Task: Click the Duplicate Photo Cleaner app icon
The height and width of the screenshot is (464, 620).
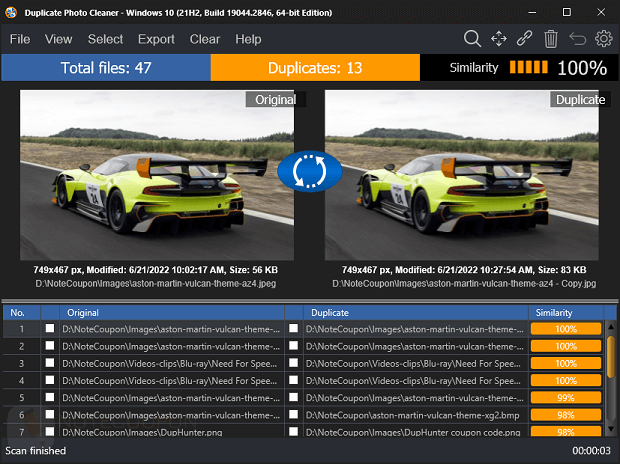Action: (x=11, y=12)
